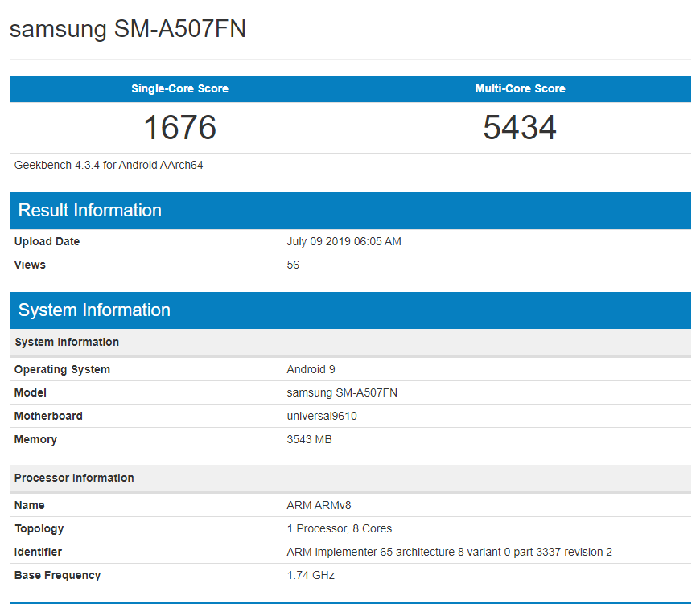Click the gray System Information subheader
The width and height of the screenshot is (700, 604).
pyautogui.click(x=350, y=342)
